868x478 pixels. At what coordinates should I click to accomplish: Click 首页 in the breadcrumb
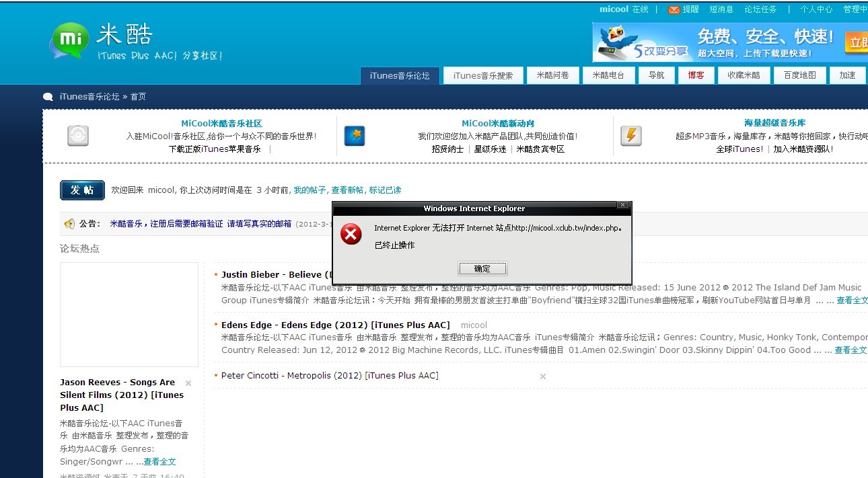coord(138,97)
